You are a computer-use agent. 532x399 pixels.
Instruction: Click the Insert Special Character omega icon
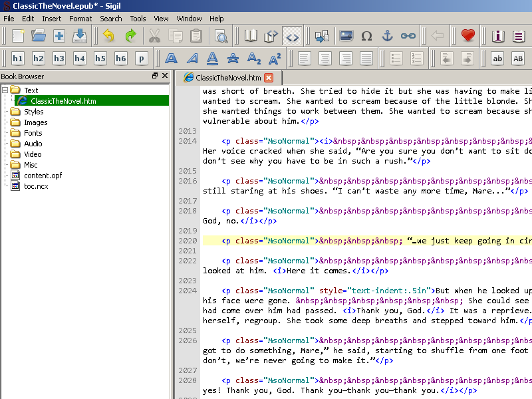[366, 36]
